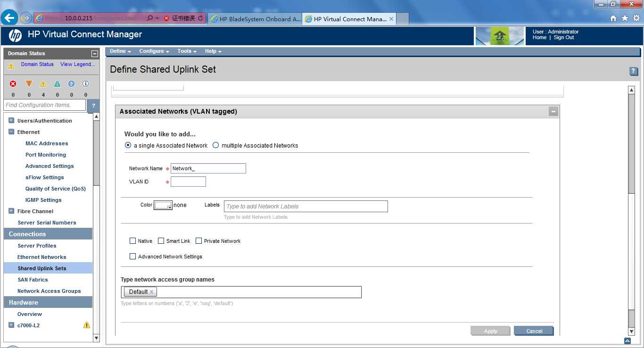Close the HP Virtual Connect Manager tab

391,19
